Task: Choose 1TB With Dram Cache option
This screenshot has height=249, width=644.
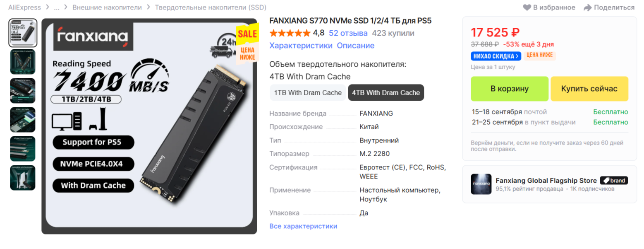Action: click(x=308, y=93)
